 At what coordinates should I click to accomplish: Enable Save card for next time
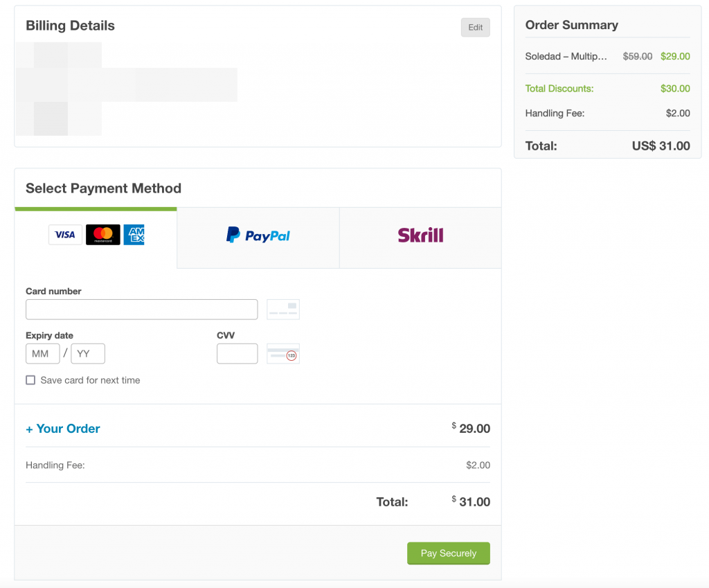click(30, 380)
